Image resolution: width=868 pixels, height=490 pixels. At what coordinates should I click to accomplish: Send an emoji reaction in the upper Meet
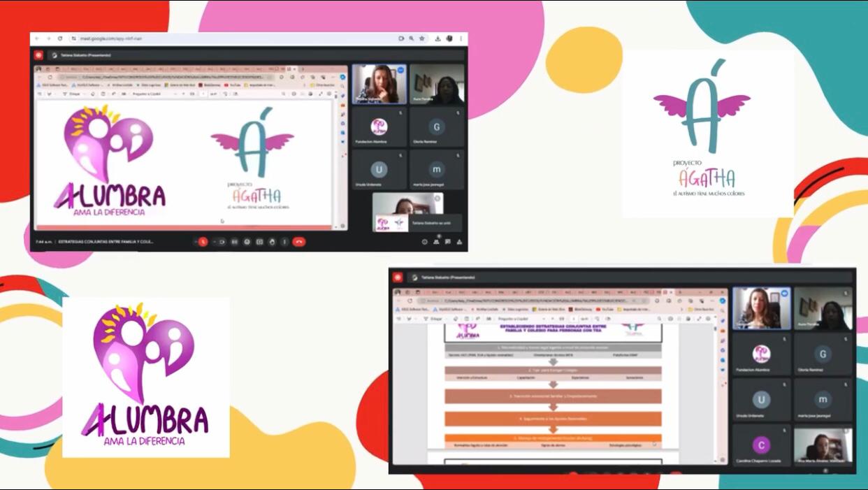[247, 242]
